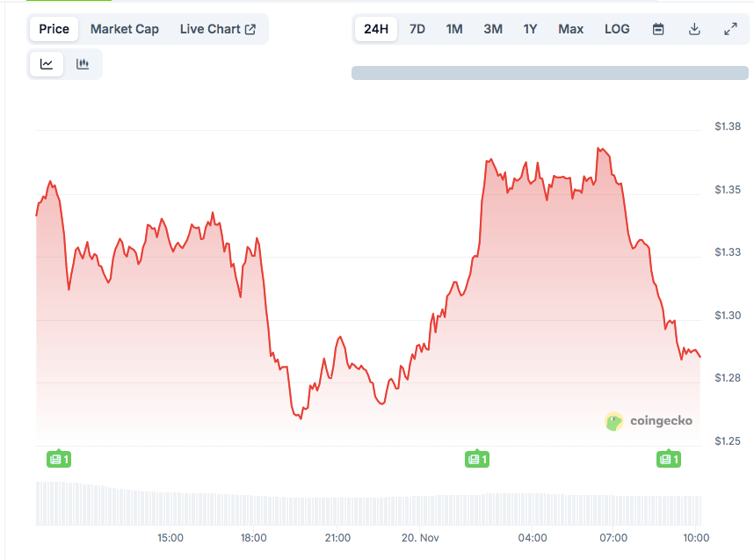This screenshot has height=560, width=754.
Task: Select the Price tab
Action: tap(54, 29)
